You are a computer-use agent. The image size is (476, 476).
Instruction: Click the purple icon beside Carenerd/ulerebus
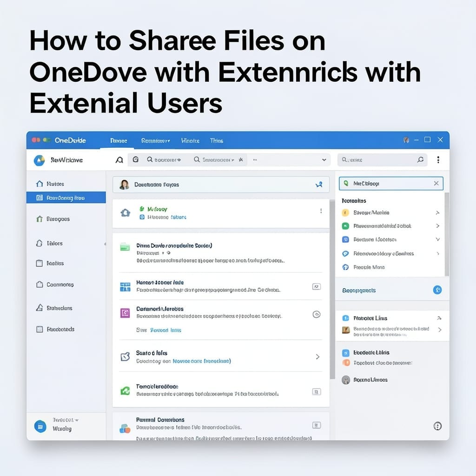coord(125,313)
